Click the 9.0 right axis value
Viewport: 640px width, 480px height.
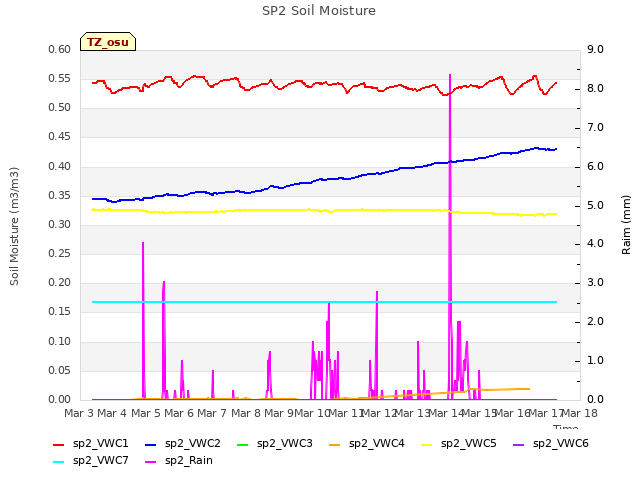(x=595, y=49)
